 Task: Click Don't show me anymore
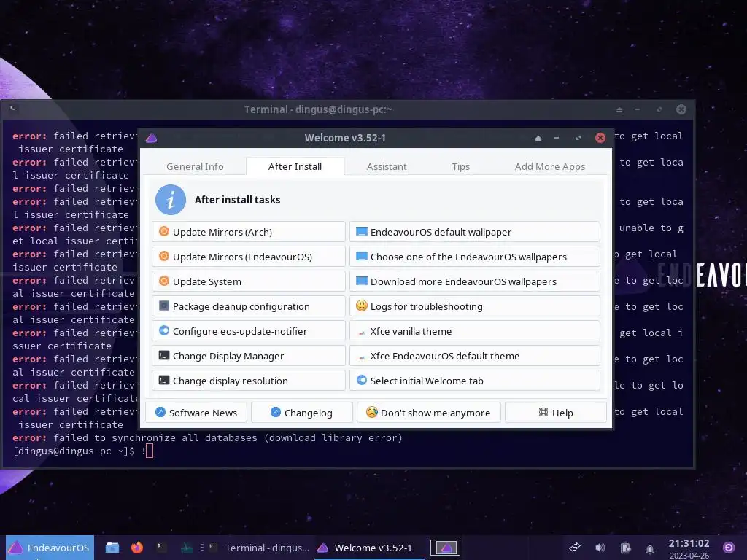(429, 413)
